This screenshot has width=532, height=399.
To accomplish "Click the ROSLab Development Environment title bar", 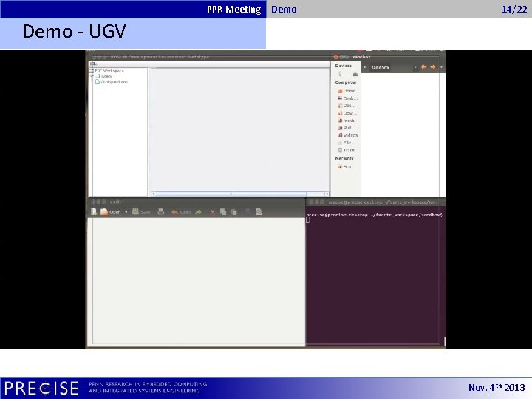I will [208, 57].
